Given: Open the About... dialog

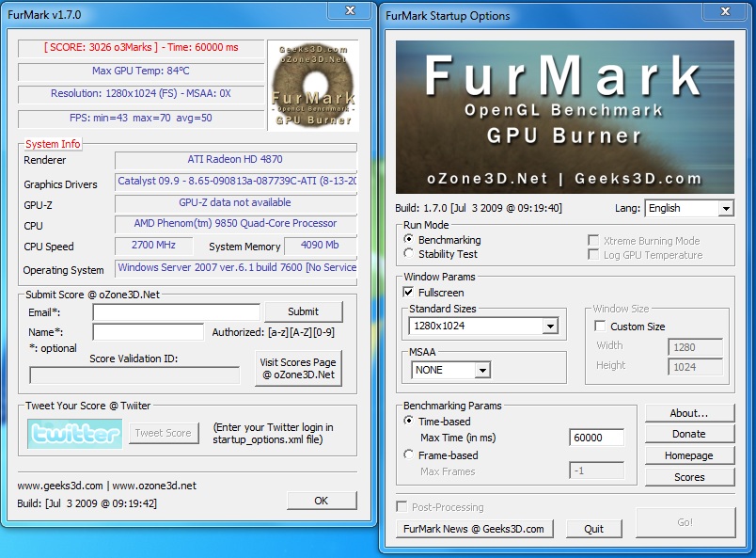Looking at the screenshot, I should (x=689, y=413).
